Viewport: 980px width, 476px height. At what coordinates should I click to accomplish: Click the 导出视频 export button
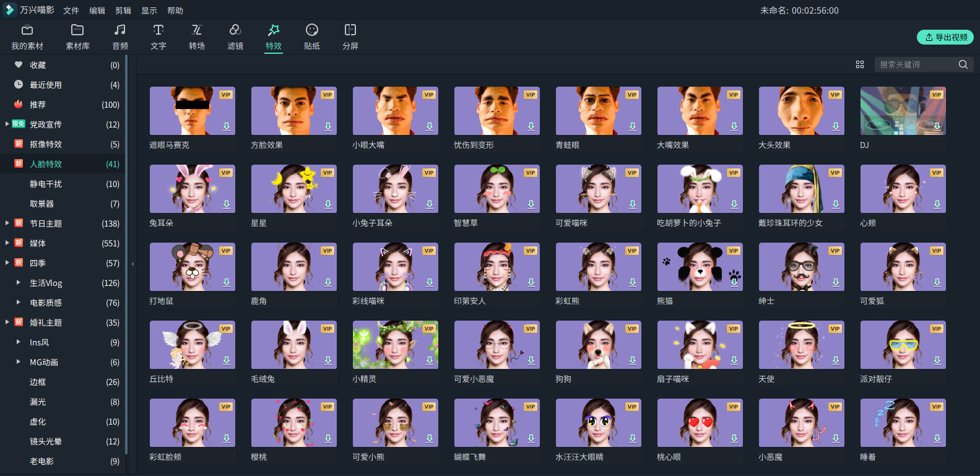click(x=945, y=37)
